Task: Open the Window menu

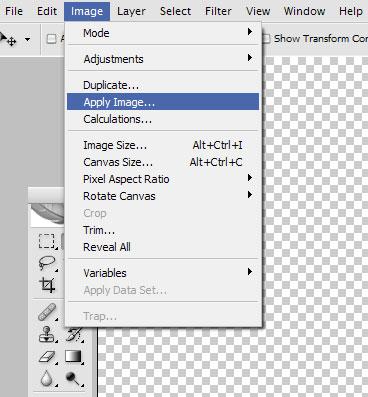Action: pos(304,11)
